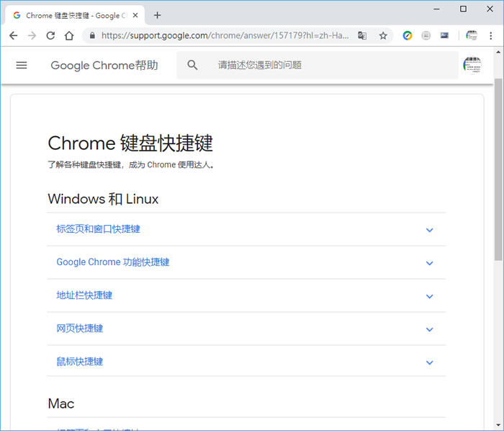Screen dimensions: 504x431
Task: Click the magnifier search icon
Action: [x=192, y=65]
